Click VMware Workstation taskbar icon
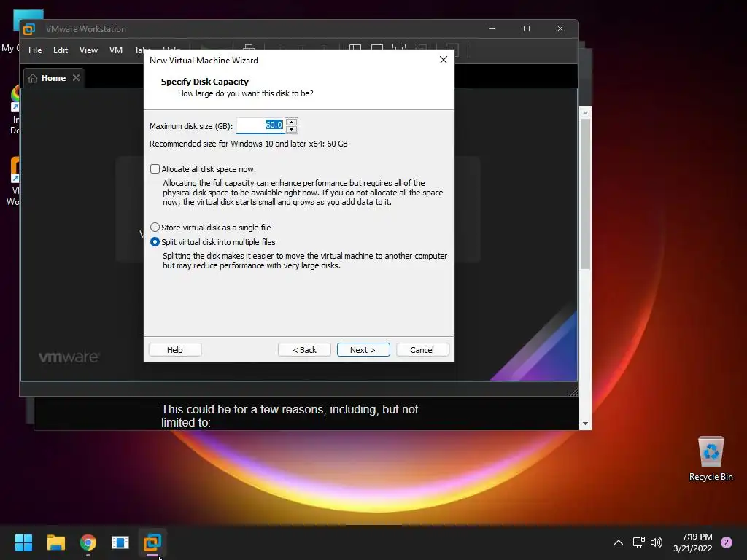Viewport: 747px width, 560px height. coord(152,542)
